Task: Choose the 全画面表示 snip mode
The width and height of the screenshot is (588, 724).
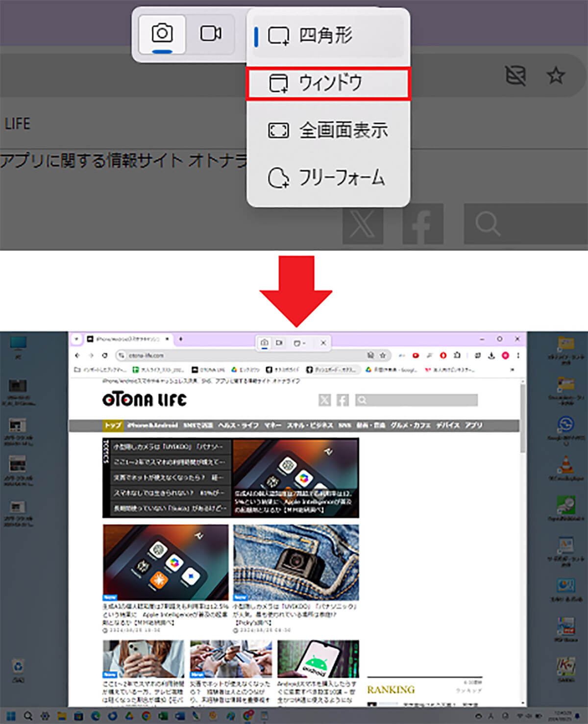Action: pos(327,130)
